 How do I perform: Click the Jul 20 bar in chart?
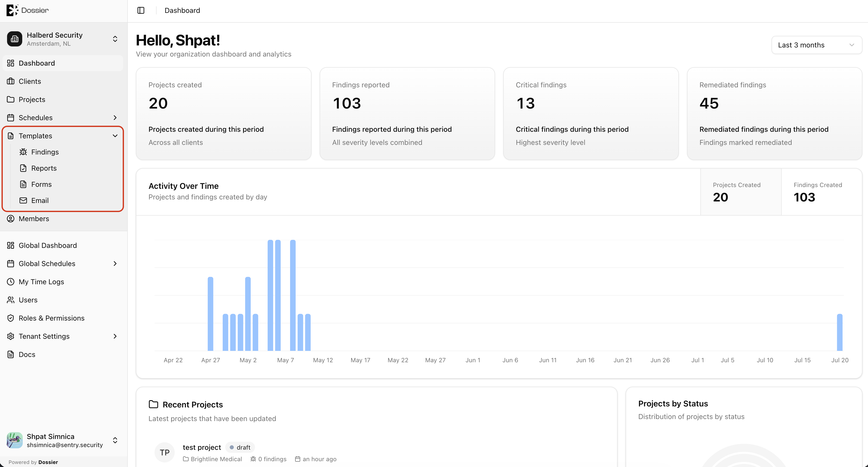tap(840, 332)
